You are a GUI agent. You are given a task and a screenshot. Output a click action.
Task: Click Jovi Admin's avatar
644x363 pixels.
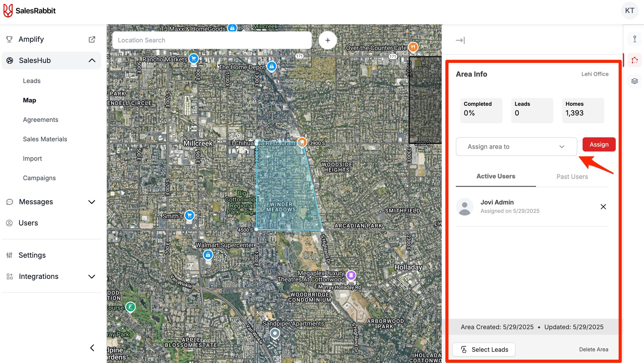464,207
